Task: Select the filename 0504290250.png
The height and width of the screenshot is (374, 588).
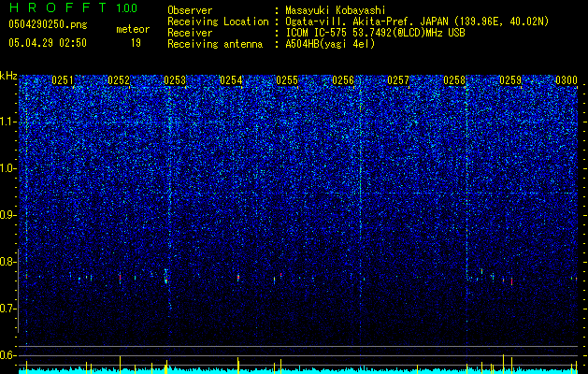Action: click(48, 25)
